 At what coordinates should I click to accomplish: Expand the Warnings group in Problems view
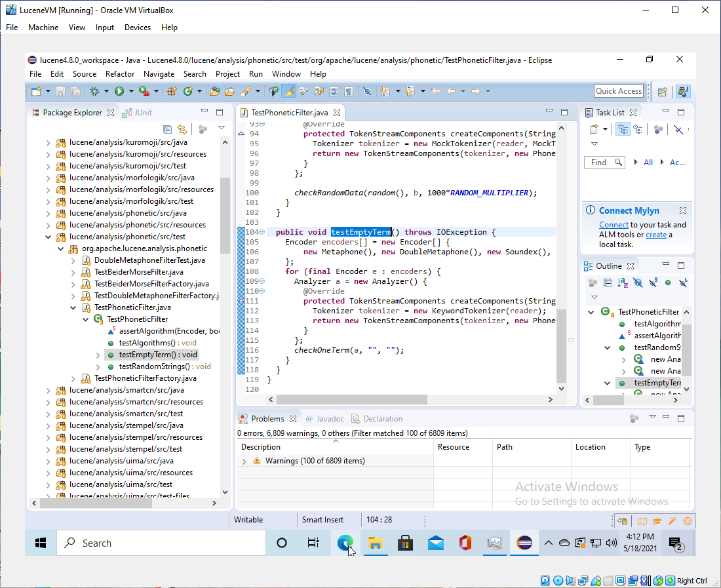[244, 461]
